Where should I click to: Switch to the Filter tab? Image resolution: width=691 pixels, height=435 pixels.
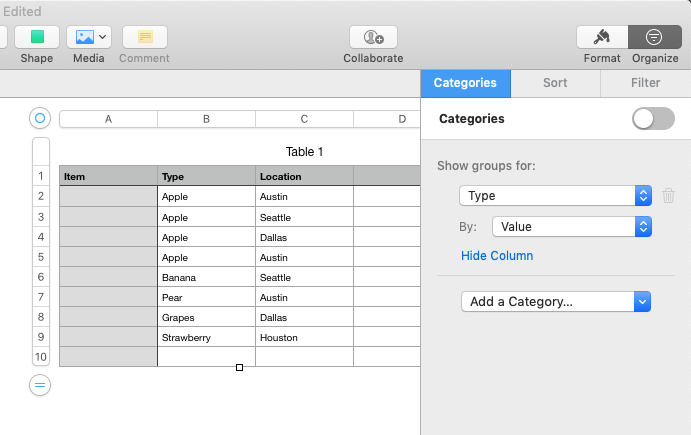click(645, 83)
